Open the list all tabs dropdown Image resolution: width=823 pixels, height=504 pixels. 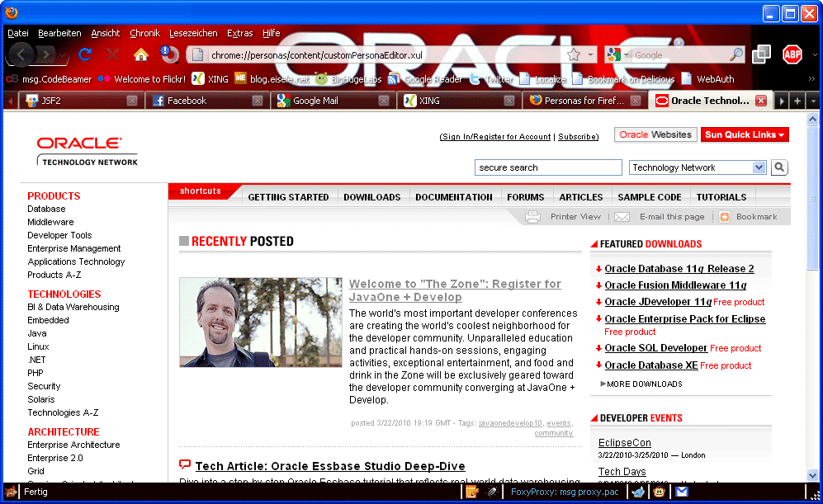pyautogui.click(x=813, y=101)
